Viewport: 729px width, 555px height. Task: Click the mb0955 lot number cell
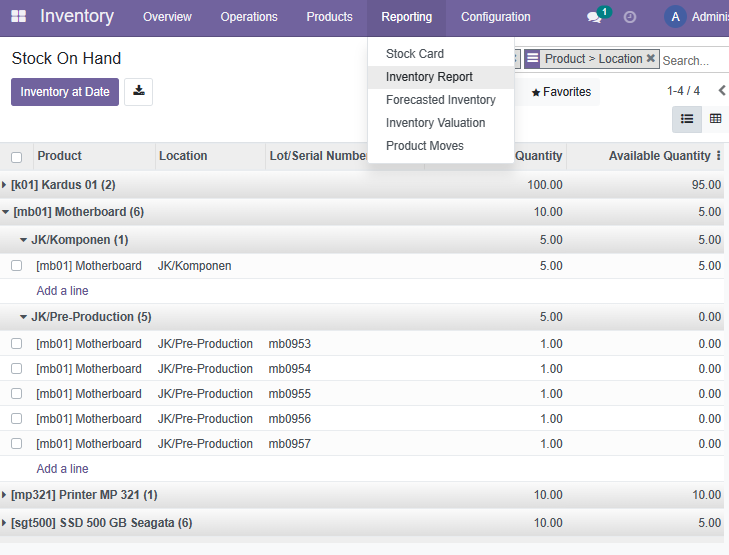coord(290,394)
